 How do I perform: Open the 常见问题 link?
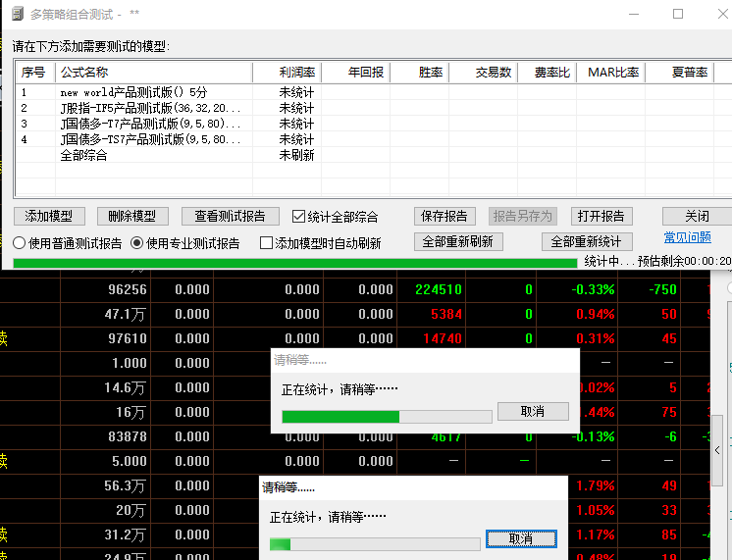click(687, 237)
